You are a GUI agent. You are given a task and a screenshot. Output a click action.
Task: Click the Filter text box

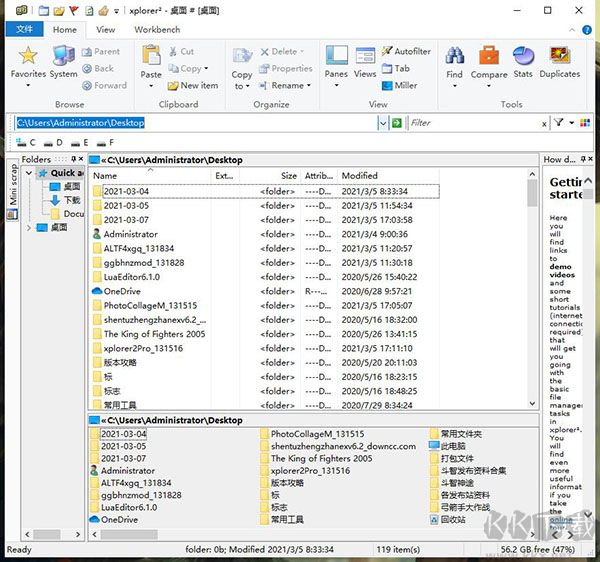(x=474, y=123)
